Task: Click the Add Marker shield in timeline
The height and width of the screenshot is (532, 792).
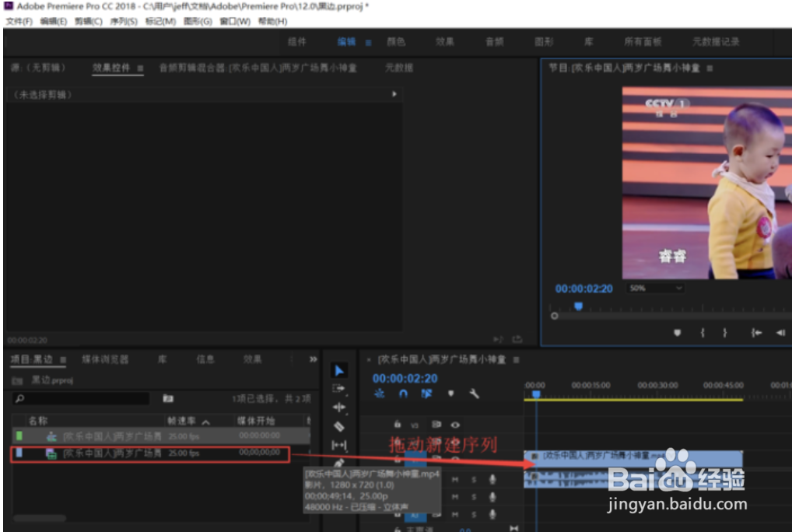Action: click(x=450, y=394)
